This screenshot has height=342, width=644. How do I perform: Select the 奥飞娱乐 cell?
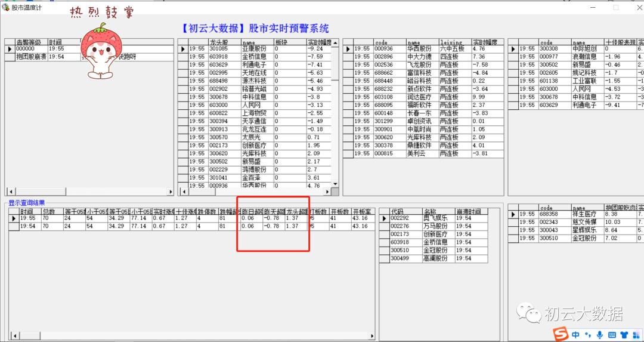coord(439,218)
